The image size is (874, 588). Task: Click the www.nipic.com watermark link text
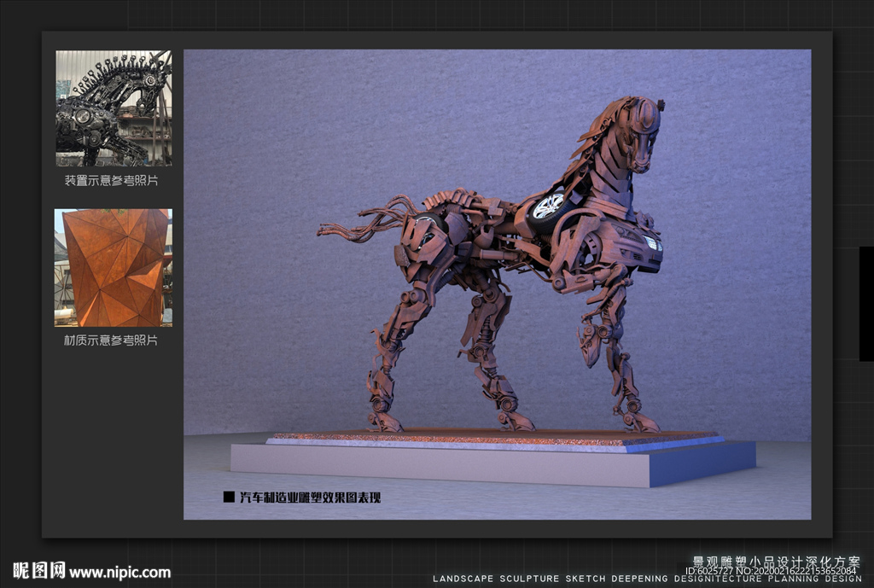pos(119,573)
